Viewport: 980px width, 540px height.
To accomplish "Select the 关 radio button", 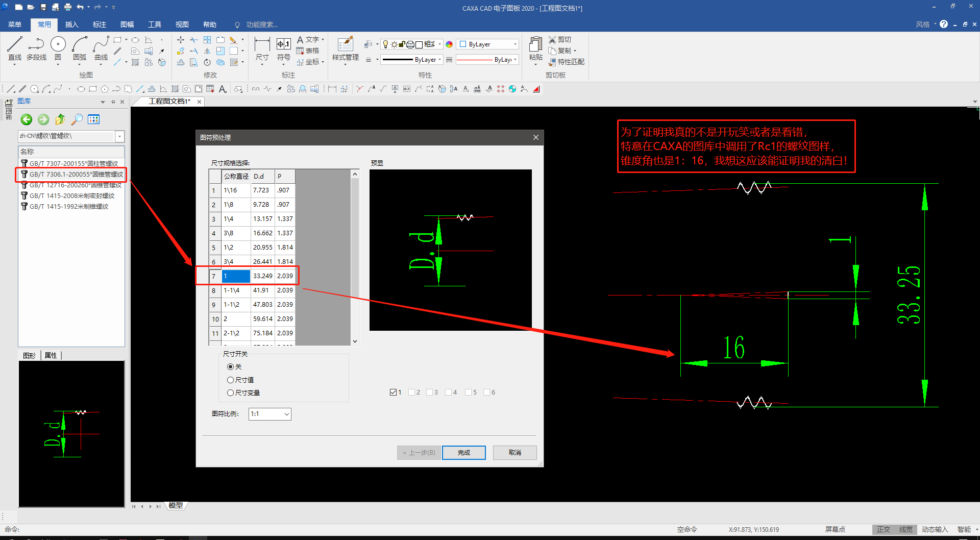I will (x=231, y=367).
